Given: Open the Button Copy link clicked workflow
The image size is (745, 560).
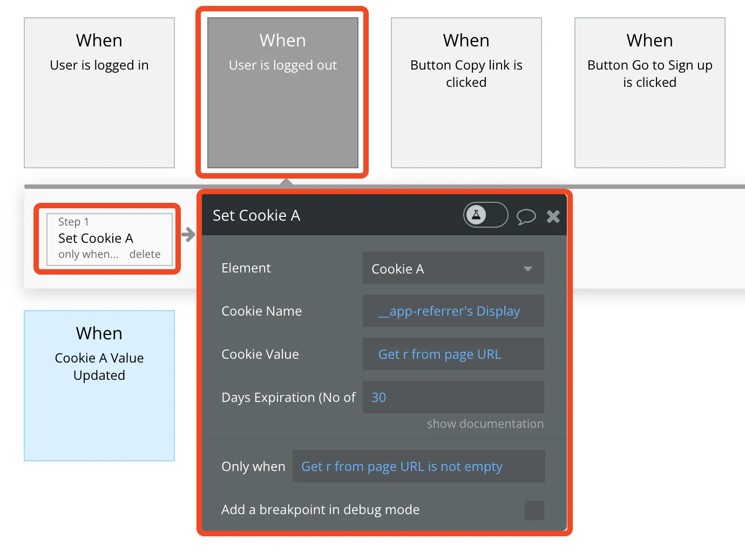Looking at the screenshot, I should [466, 92].
